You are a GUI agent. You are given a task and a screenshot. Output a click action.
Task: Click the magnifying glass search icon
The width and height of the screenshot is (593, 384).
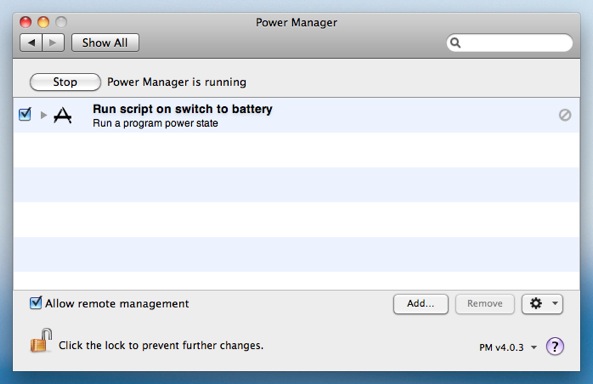point(455,43)
